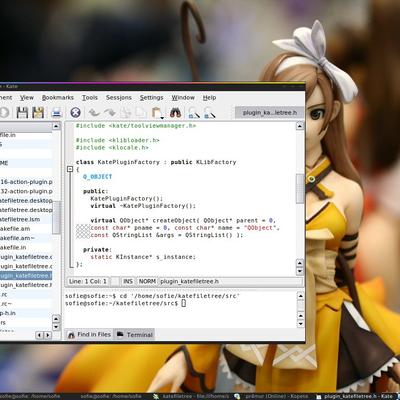Click the Undo arrow icon
The width and height of the screenshot is (400, 400).
pos(94,113)
